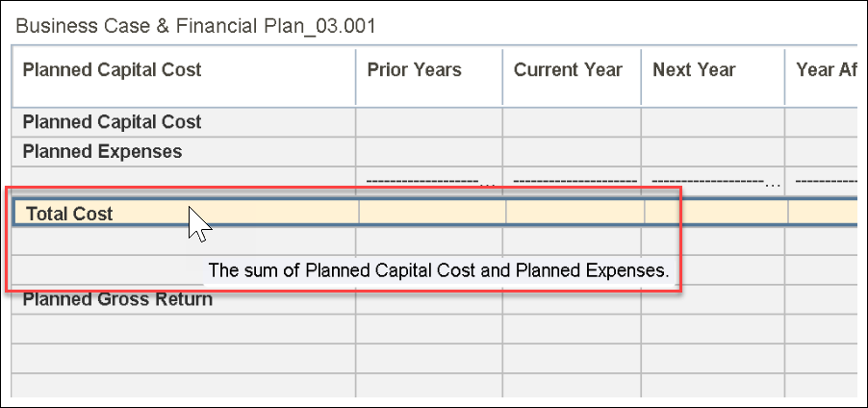The height and width of the screenshot is (408, 868).
Task: Select the Total Cost row label
Action: coord(69,214)
